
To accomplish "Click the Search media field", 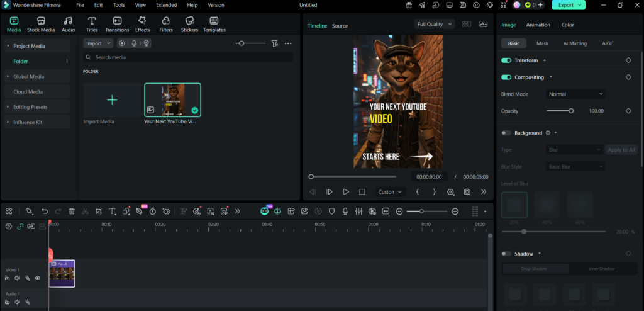I will pyautogui.click(x=188, y=57).
